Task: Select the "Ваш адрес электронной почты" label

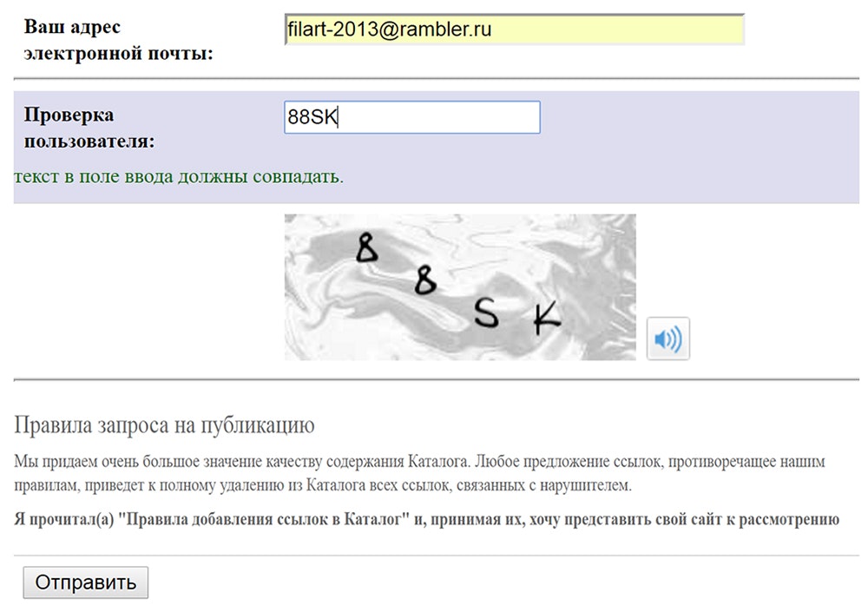Action: (118, 40)
